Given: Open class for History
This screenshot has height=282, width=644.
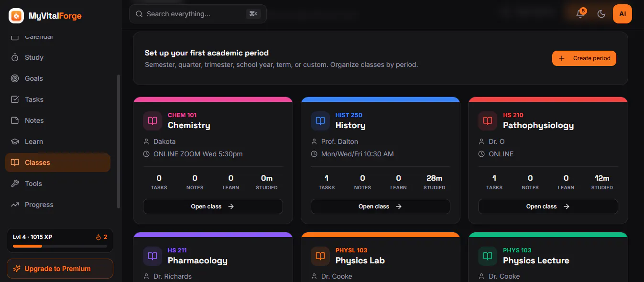Looking at the screenshot, I should [381, 206].
